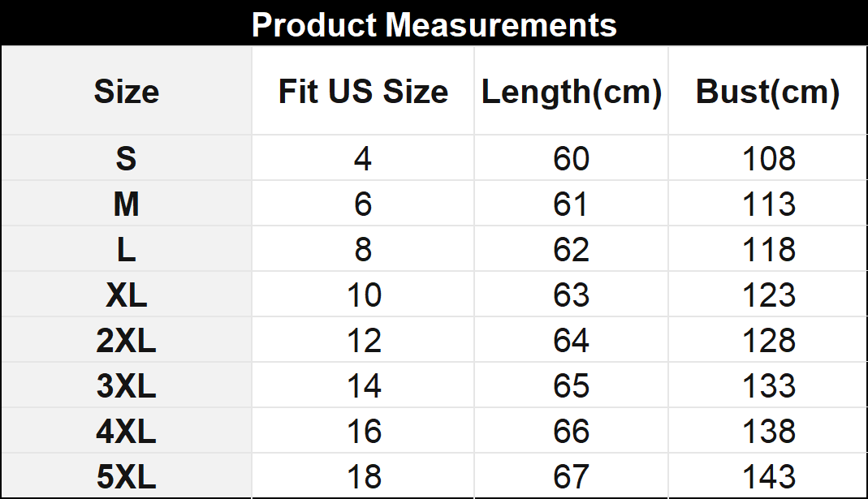Select the US size 16 cell

[x=363, y=432]
